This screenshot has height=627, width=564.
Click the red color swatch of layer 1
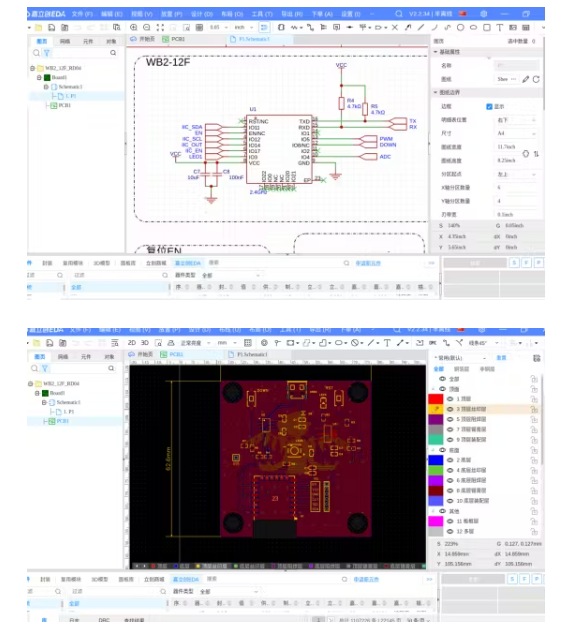[435, 399]
